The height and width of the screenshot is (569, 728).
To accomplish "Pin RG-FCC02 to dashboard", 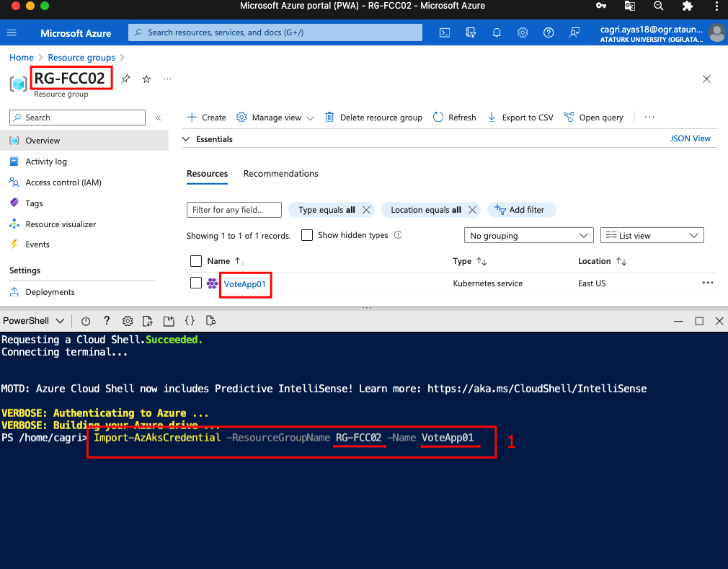I will 125,79.
